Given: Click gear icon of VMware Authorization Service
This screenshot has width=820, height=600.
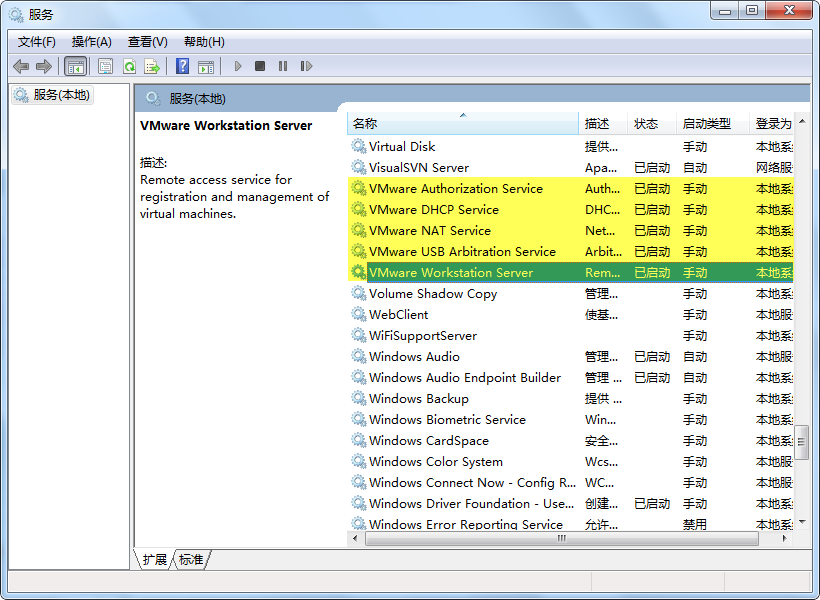Looking at the screenshot, I should 358,188.
